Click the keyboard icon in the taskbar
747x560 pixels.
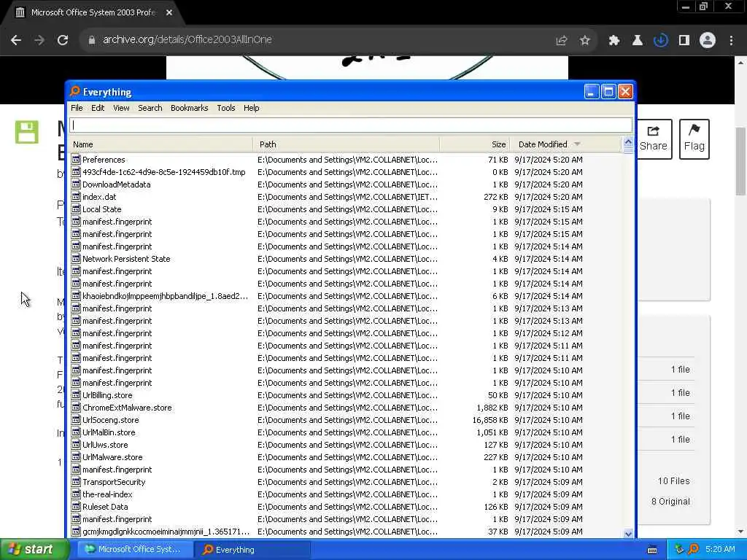coord(652,550)
